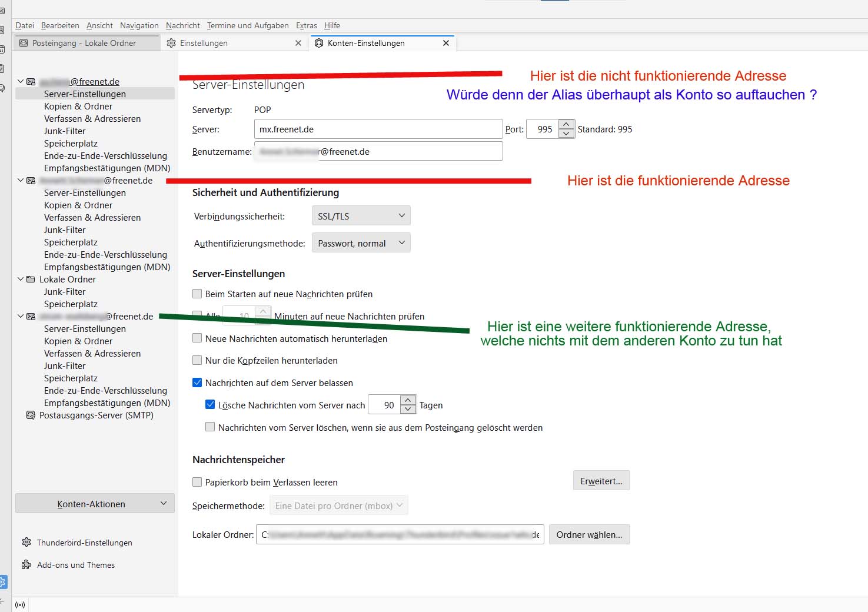Select Speicherplatz under Lokale Ordner

click(x=71, y=304)
